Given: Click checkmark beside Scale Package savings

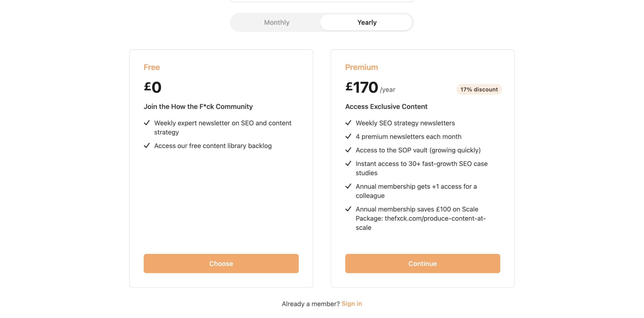Looking at the screenshot, I should click(x=348, y=209).
